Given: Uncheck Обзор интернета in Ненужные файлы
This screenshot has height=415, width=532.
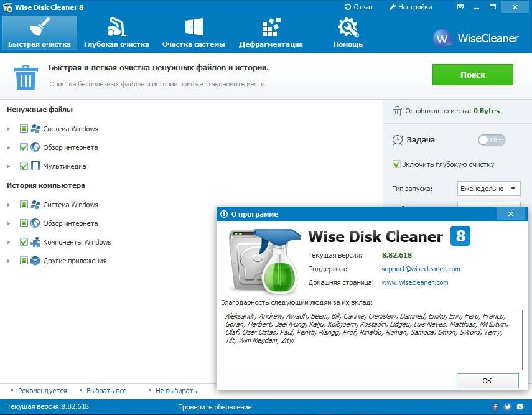Looking at the screenshot, I should pos(24,147).
